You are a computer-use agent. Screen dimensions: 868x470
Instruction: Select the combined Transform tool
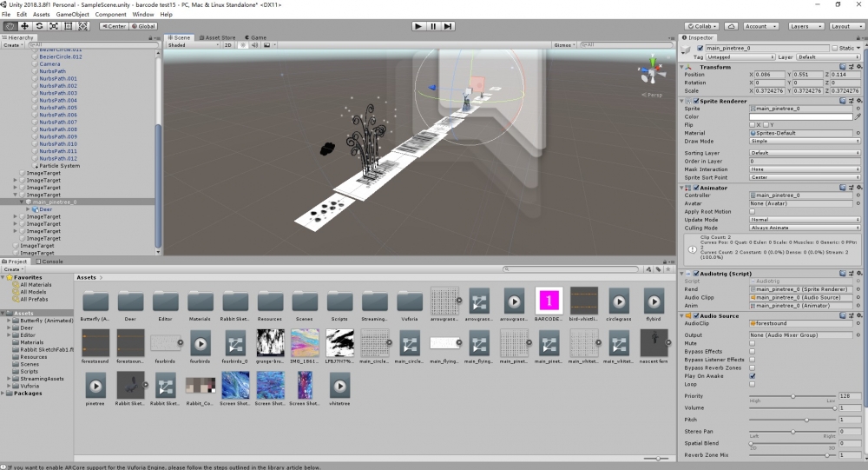pyautogui.click(x=83, y=26)
